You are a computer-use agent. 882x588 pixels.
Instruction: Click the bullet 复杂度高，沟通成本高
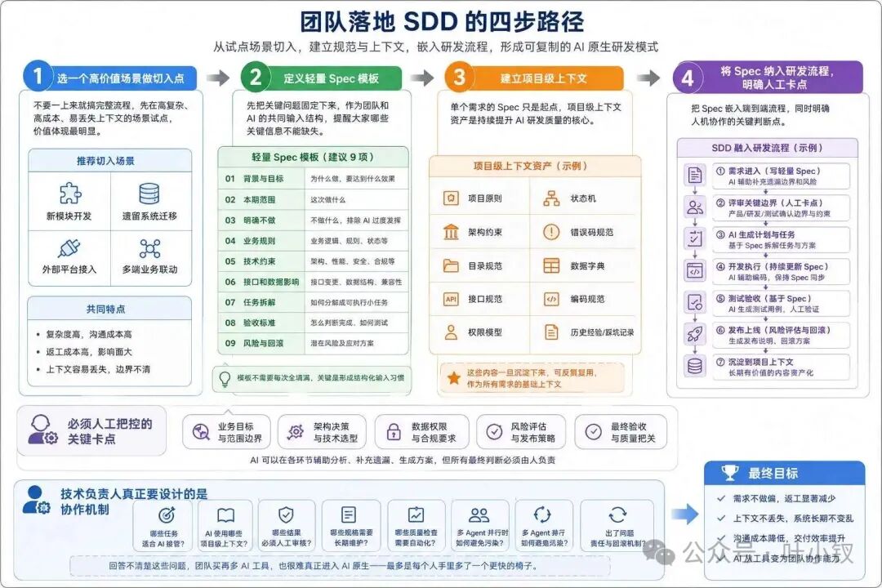tap(89, 334)
